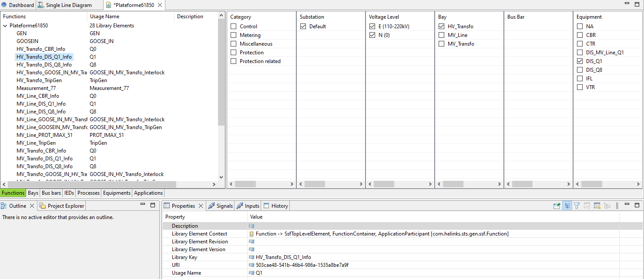This screenshot has height=279, width=644.
Task: Select the tree view icon in Properties toolbar
Action: 567,206
